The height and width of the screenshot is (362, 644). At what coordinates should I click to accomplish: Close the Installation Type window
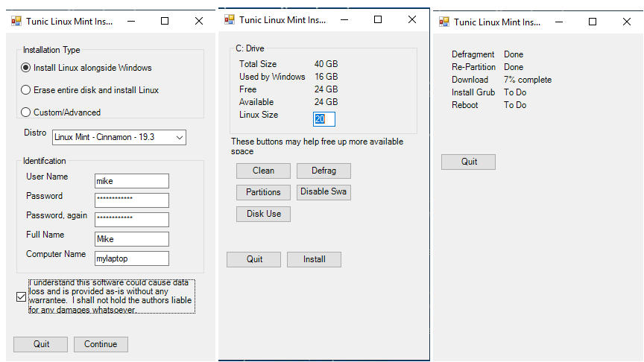(199, 21)
